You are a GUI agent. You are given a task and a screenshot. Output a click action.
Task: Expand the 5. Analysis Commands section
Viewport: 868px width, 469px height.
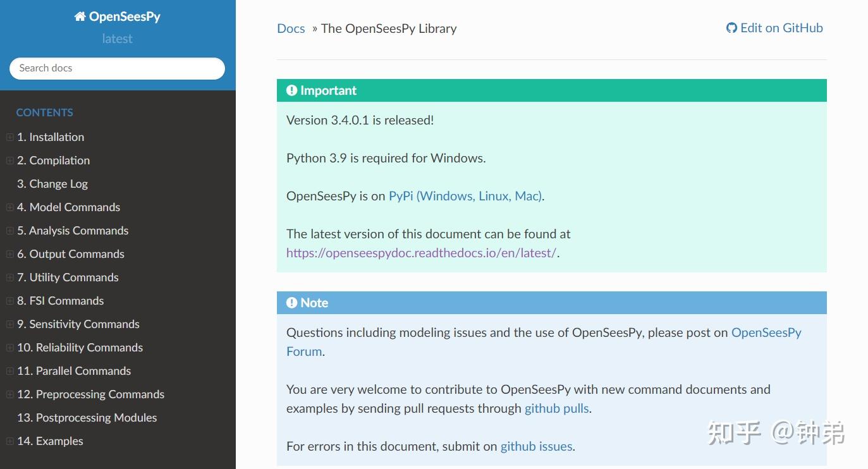(9, 231)
